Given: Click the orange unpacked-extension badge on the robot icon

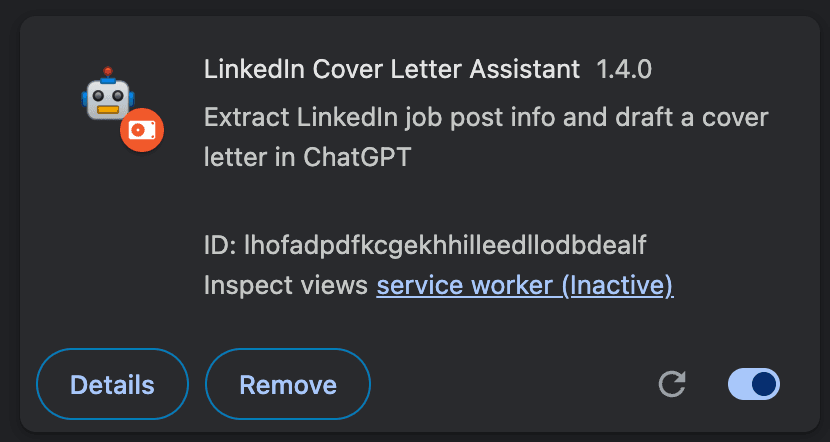Looking at the screenshot, I should pos(142,130).
